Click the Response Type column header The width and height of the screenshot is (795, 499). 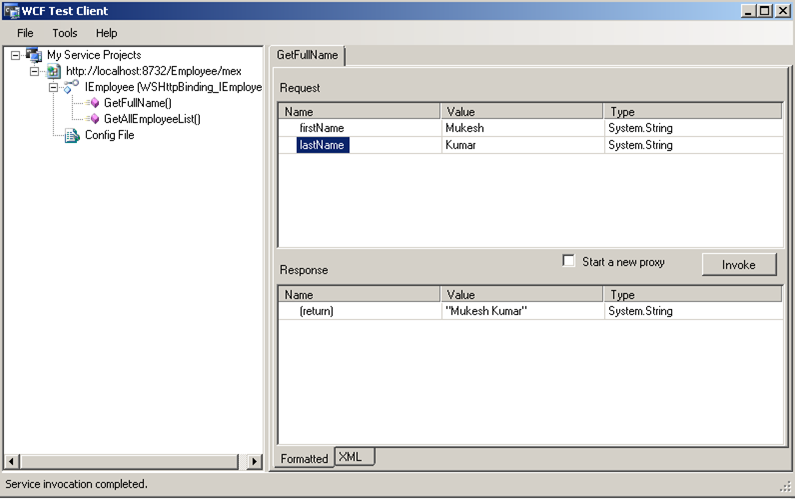[x=693, y=295]
